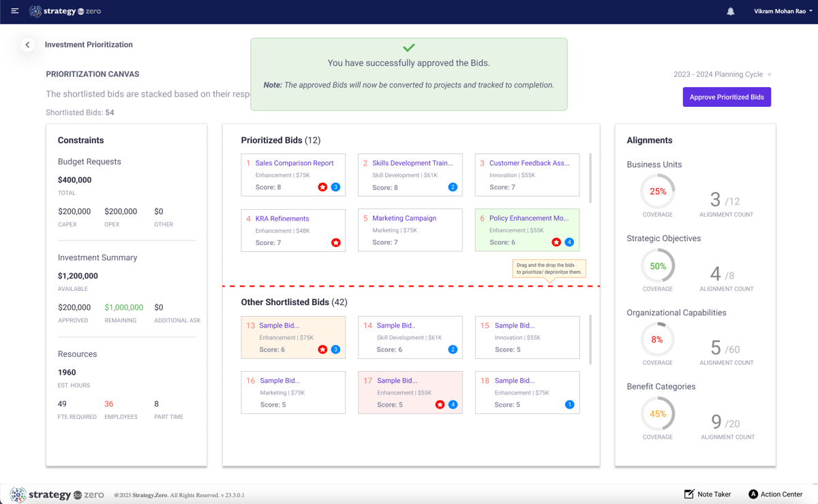Open Marketing Campaign bid
This screenshot has width=818, height=504.
click(404, 219)
